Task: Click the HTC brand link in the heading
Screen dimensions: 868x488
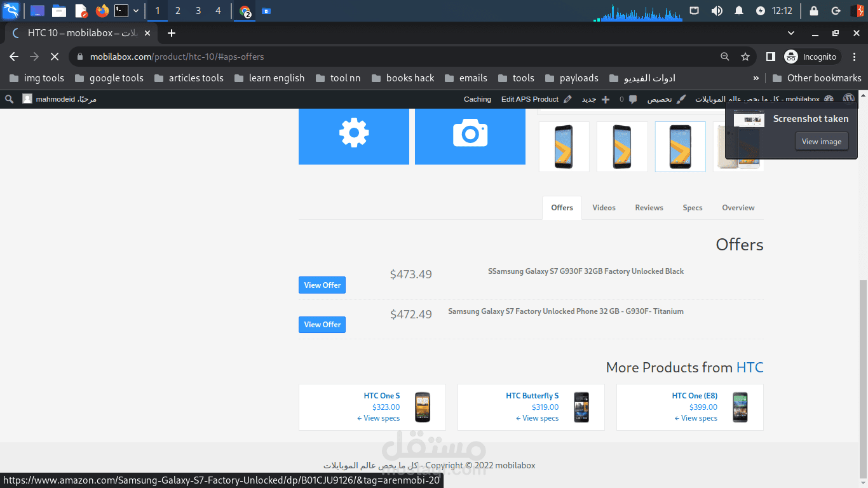Action: (x=750, y=367)
